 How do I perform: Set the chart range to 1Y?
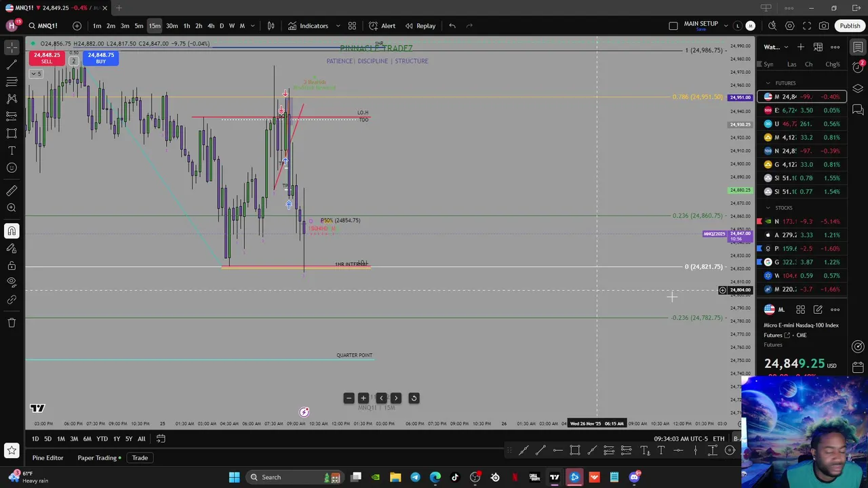pos(117,439)
